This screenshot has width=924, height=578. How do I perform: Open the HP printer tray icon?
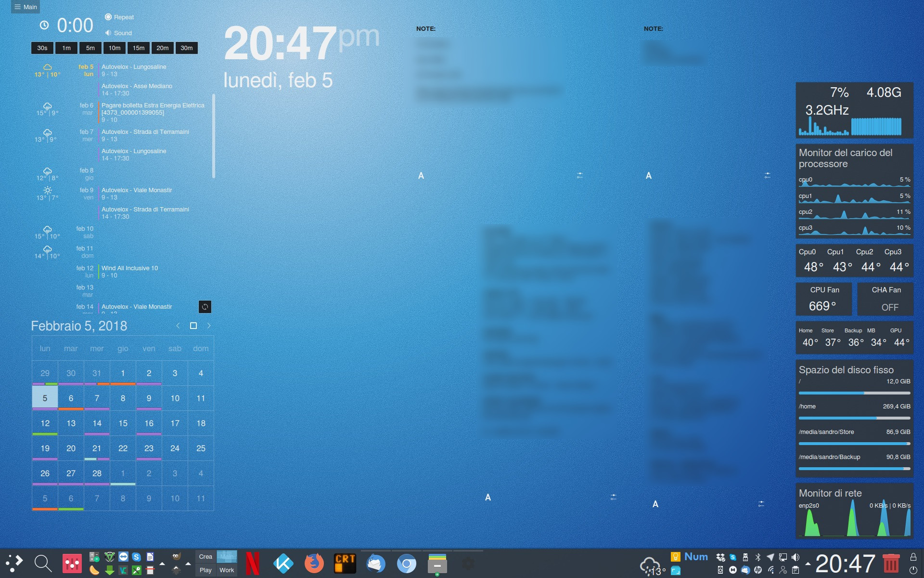click(758, 570)
